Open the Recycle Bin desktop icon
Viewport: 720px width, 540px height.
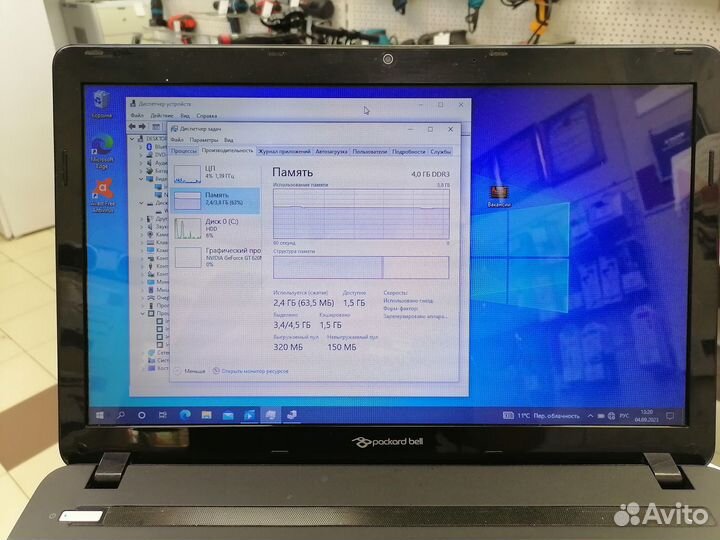coord(101,104)
